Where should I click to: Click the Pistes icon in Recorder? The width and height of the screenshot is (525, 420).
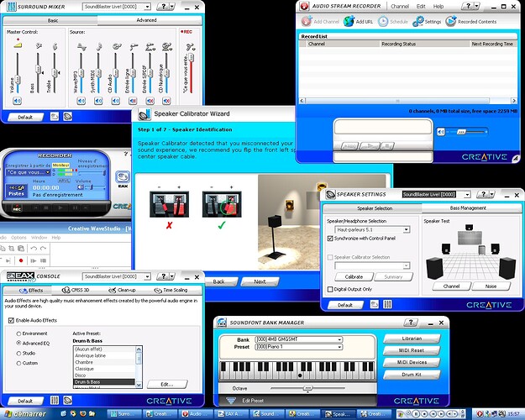(15, 191)
